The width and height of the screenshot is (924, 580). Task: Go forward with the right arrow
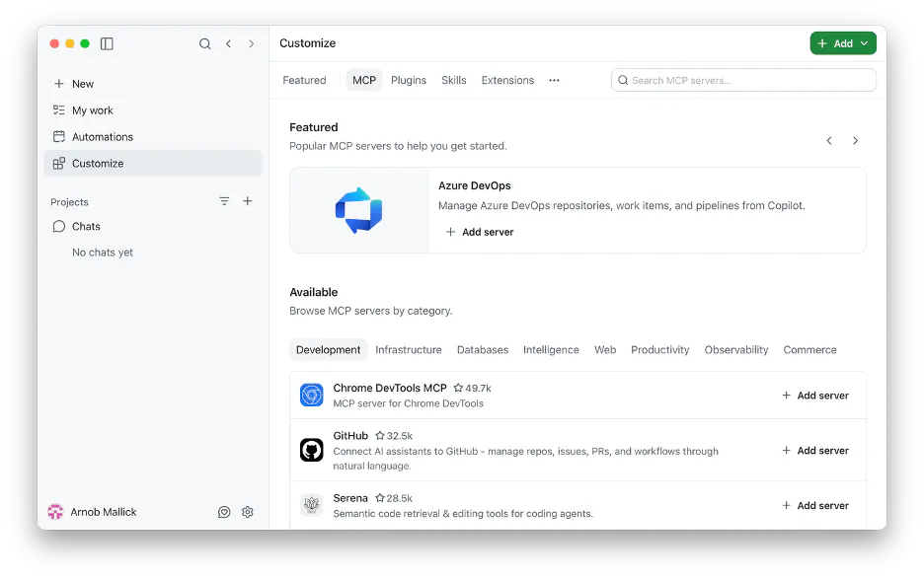252,43
